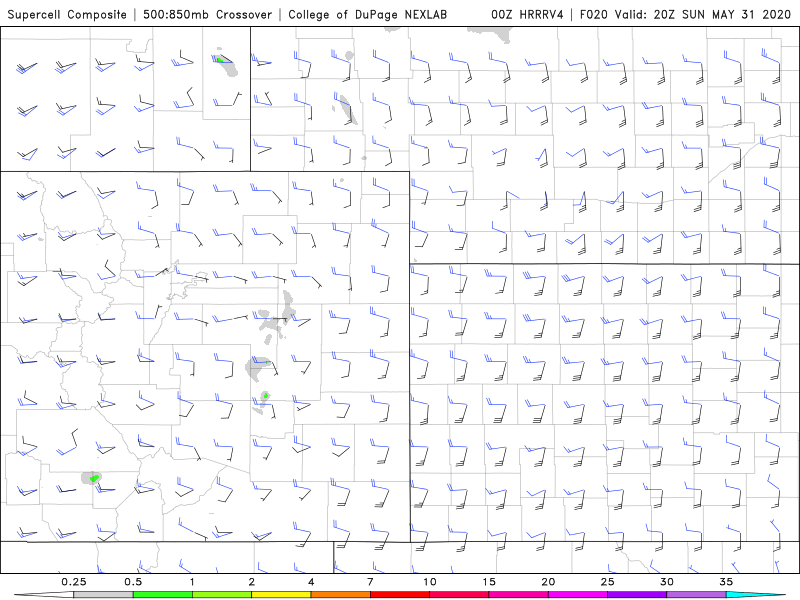Click the legend value '35'

726,582
